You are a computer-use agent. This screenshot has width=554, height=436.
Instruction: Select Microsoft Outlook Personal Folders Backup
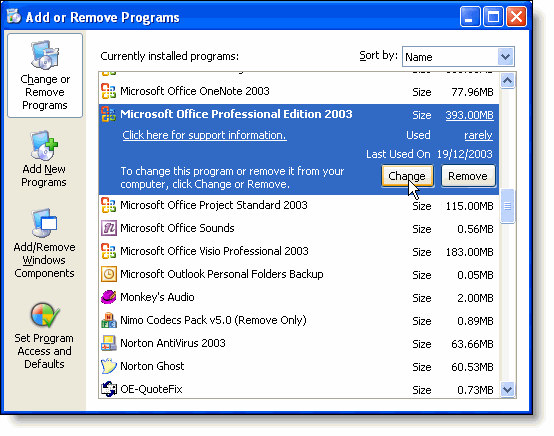(x=299, y=275)
